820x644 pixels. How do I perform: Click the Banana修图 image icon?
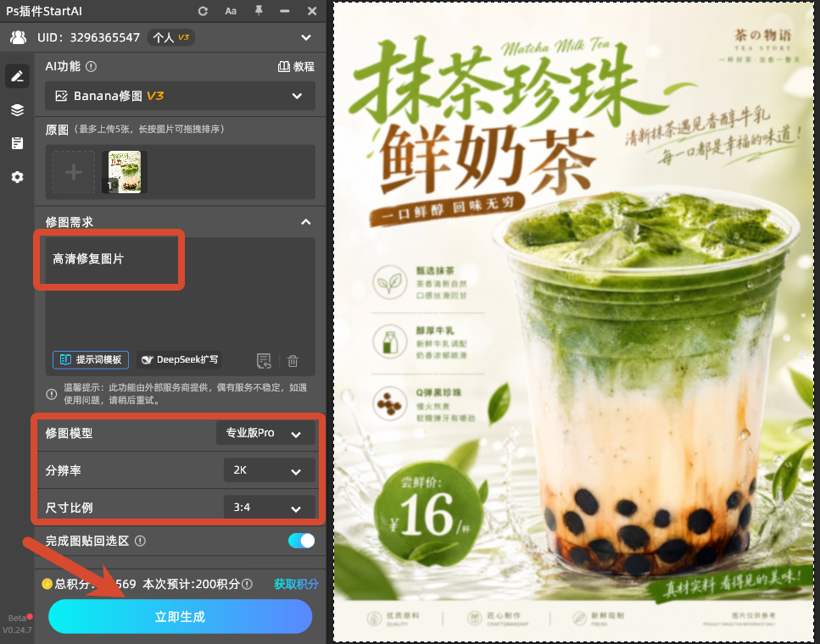61,96
